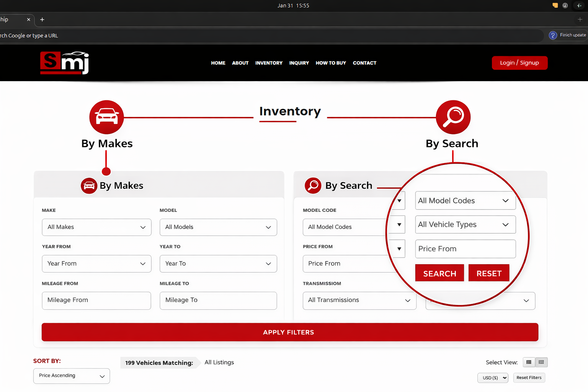Expand the Year From dropdown
The image size is (588, 392).
(96, 264)
